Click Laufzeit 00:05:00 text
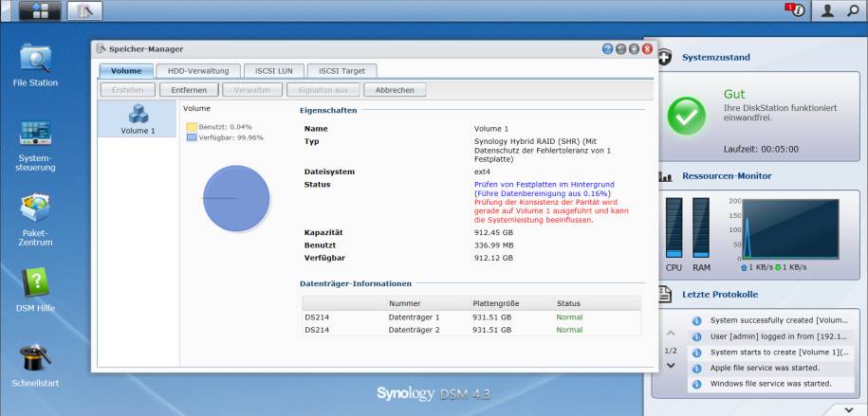The width and height of the screenshot is (868, 416). 761,150
